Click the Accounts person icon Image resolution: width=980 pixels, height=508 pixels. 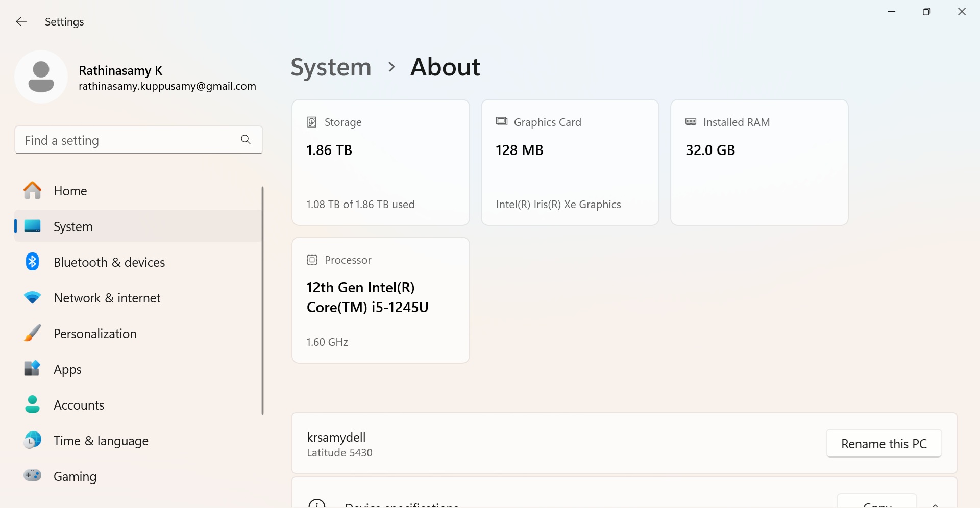pyautogui.click(x=33, y=404)
